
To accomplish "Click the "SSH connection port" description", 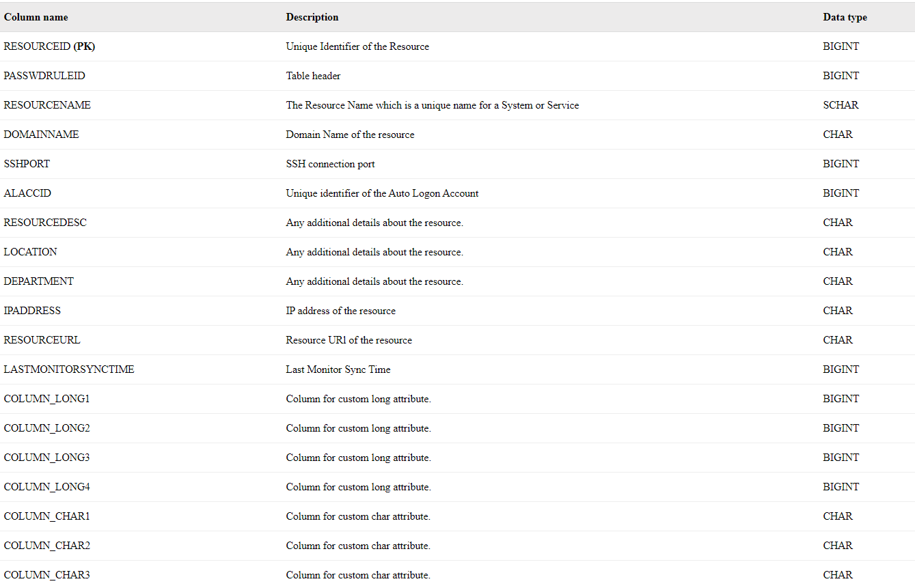I will point(330,164).
